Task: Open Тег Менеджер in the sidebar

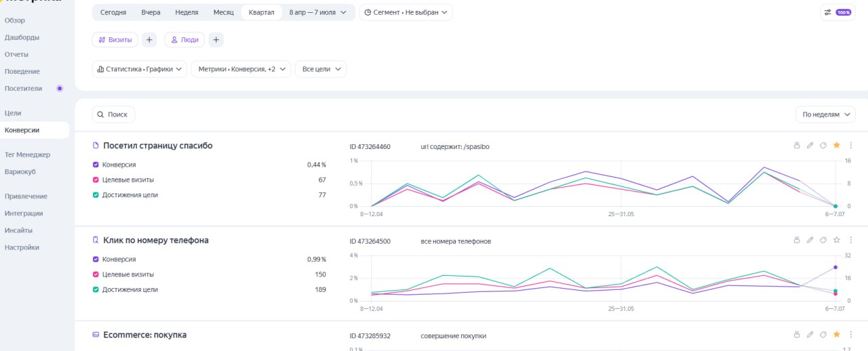Action: click(27, 154)
